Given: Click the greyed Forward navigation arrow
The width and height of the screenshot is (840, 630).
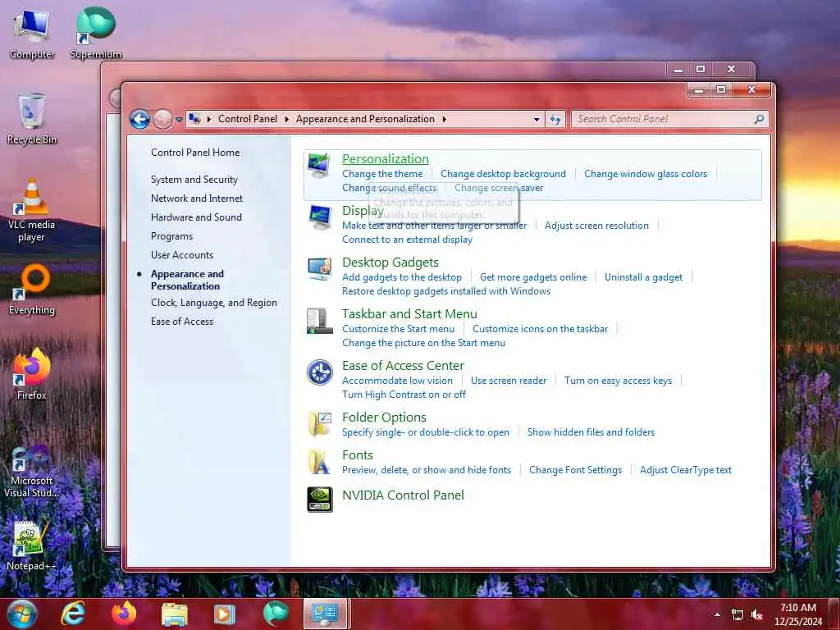Looking at the screenshot, I should [163, 119].
